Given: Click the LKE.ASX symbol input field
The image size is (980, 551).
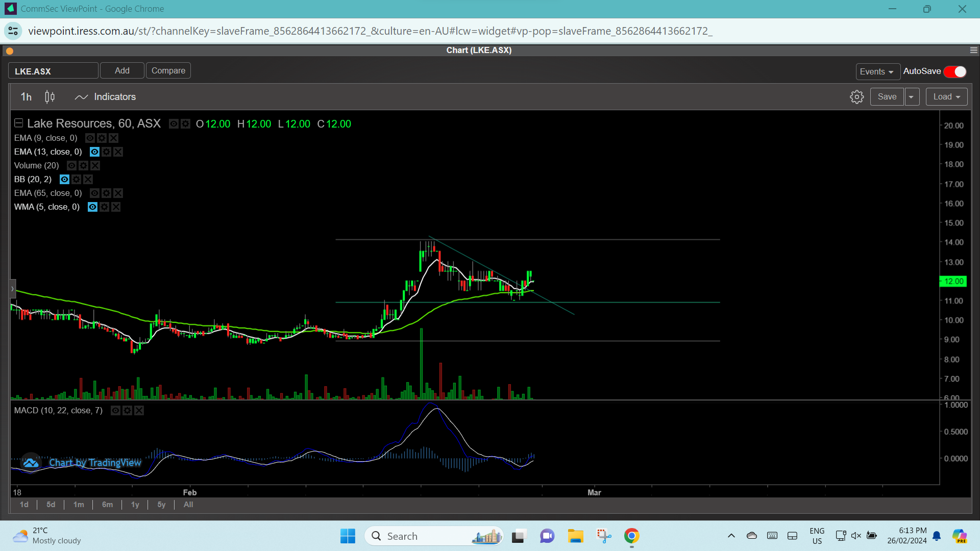Looking at the screenshot, I should (x=53, y=71).
